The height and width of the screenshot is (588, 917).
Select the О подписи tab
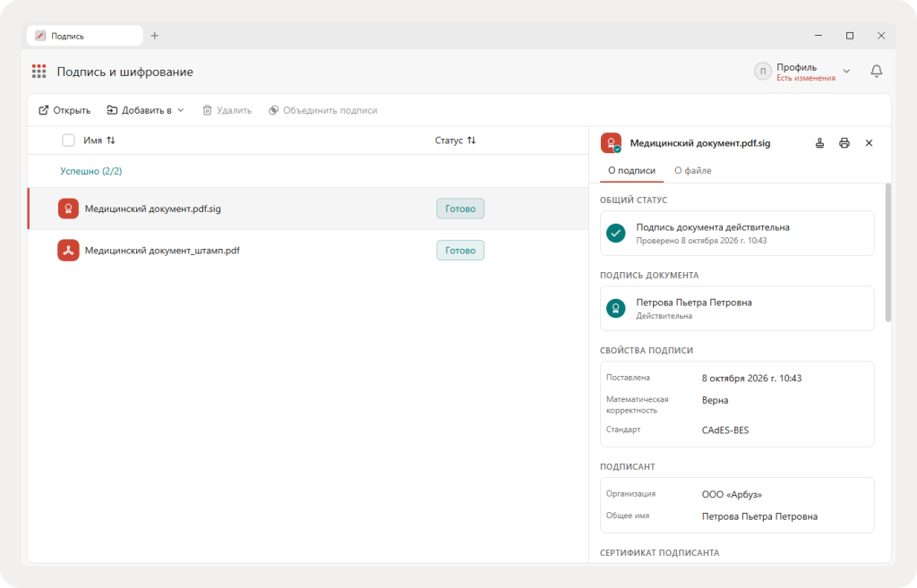click(631, 171)
